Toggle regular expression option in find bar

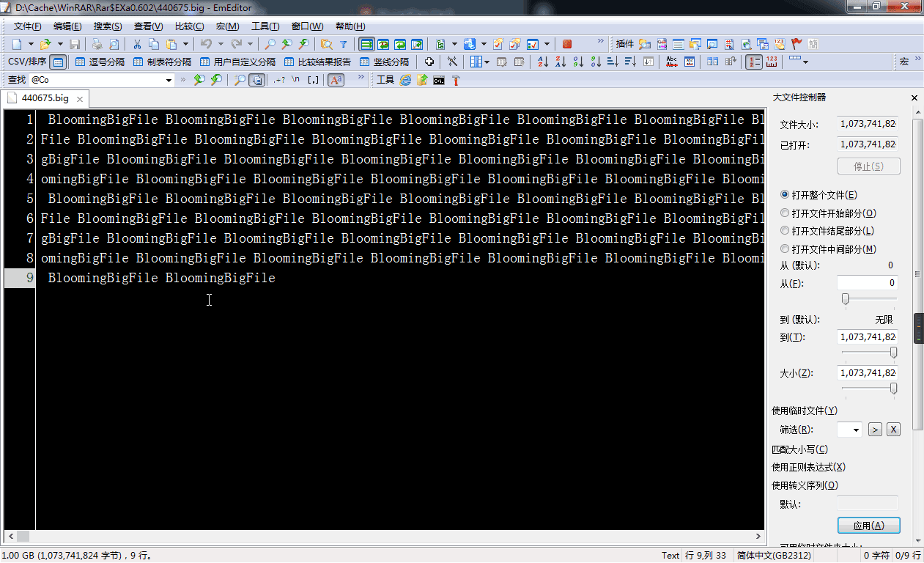click(278, 80)
